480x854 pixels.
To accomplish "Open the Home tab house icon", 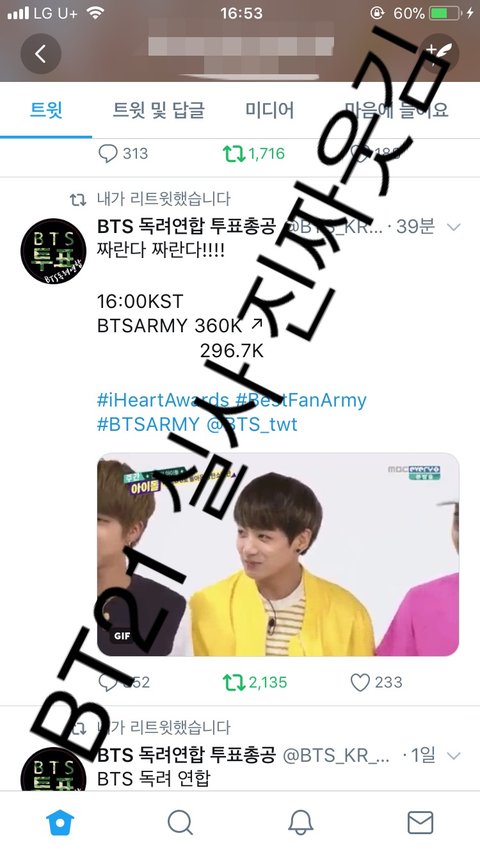I will pos(60,822).
